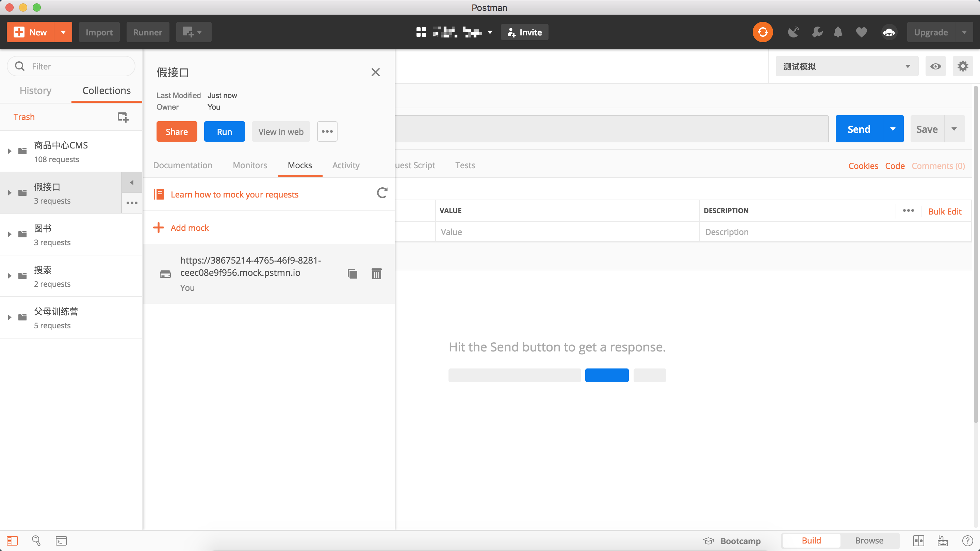
Task: Open Find and Replace icon in status bar
Action: [36, 540]
